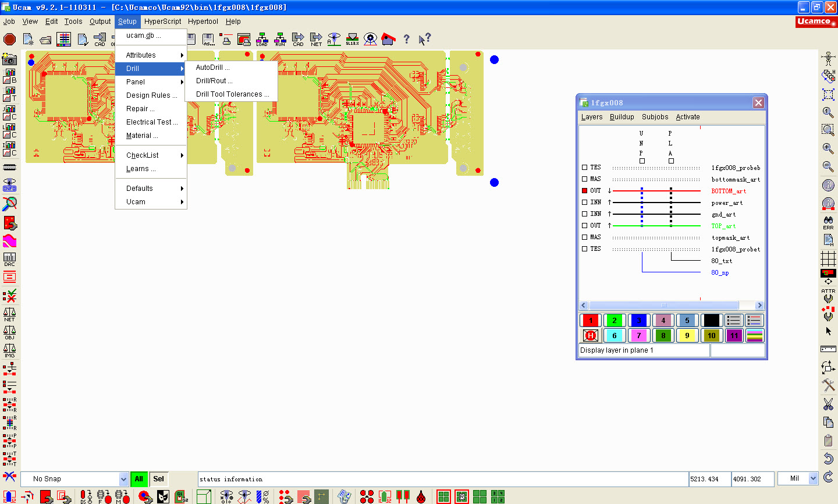
Task: Click the NET export toolbar icon
Action: 316,39
